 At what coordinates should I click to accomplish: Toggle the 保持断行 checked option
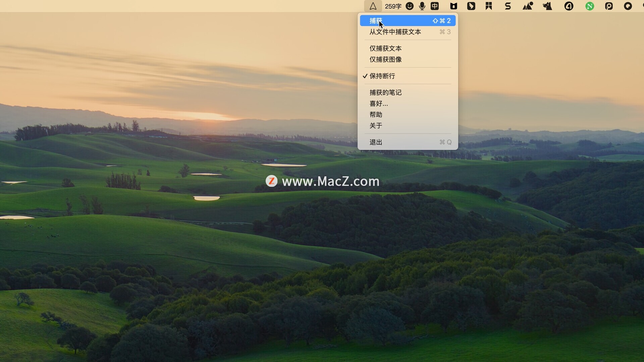(x=408, y=76)
